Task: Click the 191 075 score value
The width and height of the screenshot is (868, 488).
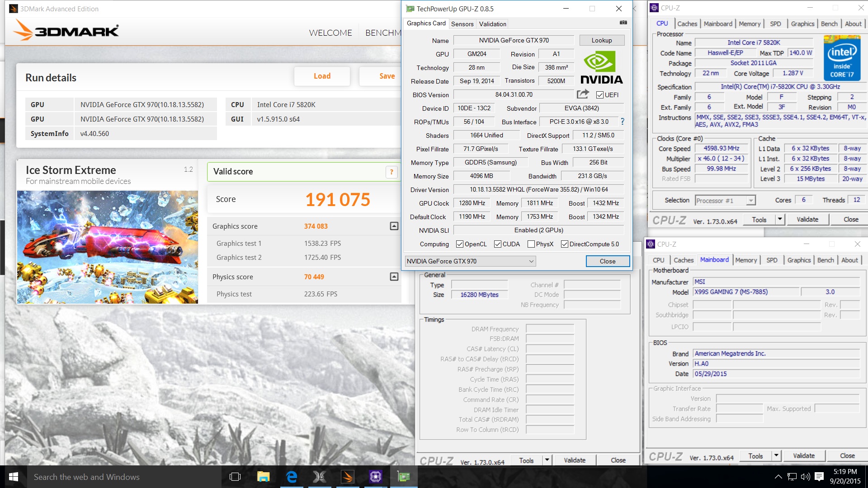Action: [338, 199]
